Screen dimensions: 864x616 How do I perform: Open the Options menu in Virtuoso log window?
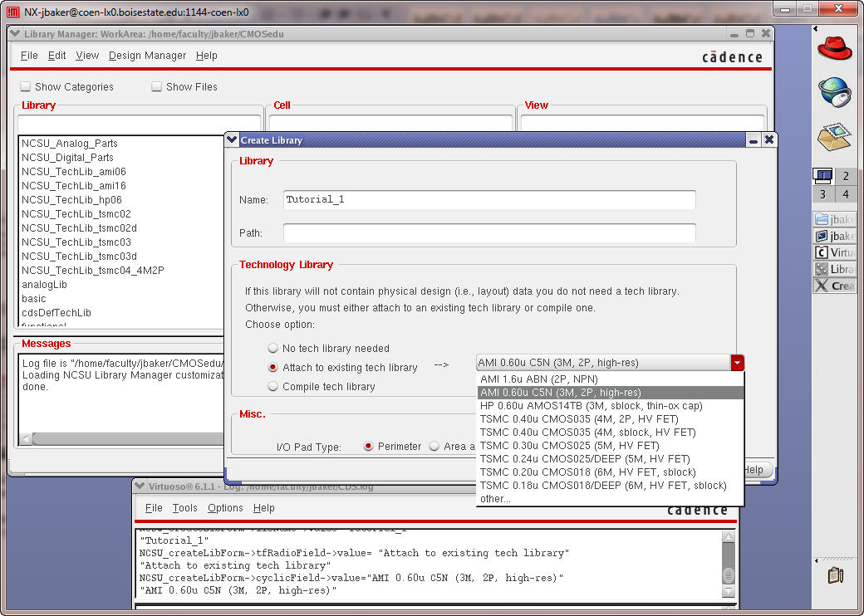pyautogui.click(x=225, y=508)
